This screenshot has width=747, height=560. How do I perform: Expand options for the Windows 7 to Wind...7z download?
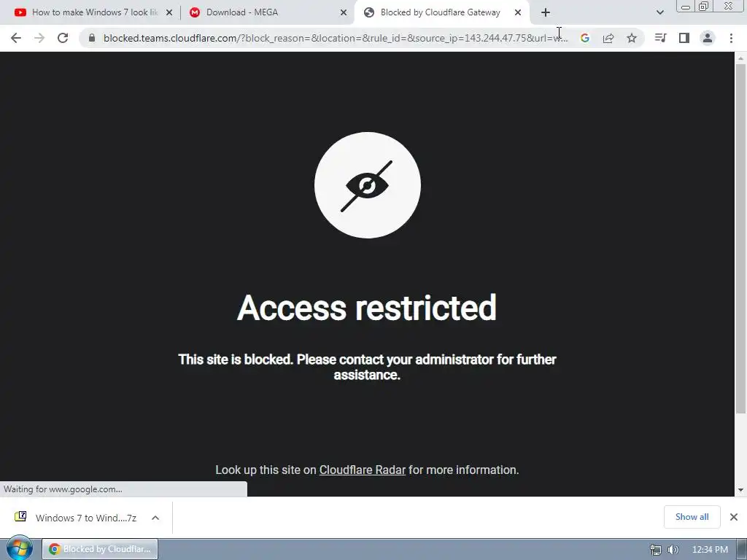(x=155, y=518)
